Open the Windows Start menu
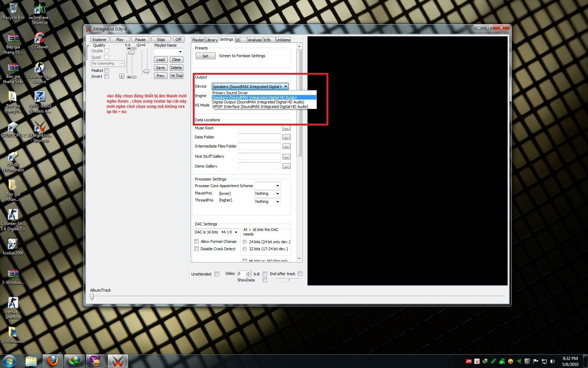The height and width of the screenshot is (368, 588). coord(9,361)
